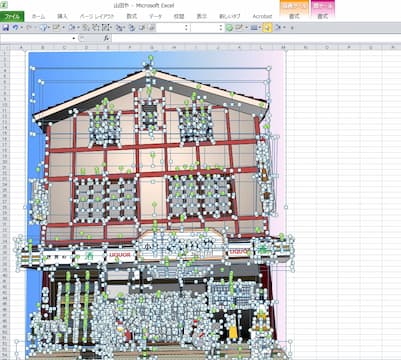Open 書式 tab under orange drawing tools
Image resolution: width=401 pixels, height=360 pixels.
coord(294,16)
